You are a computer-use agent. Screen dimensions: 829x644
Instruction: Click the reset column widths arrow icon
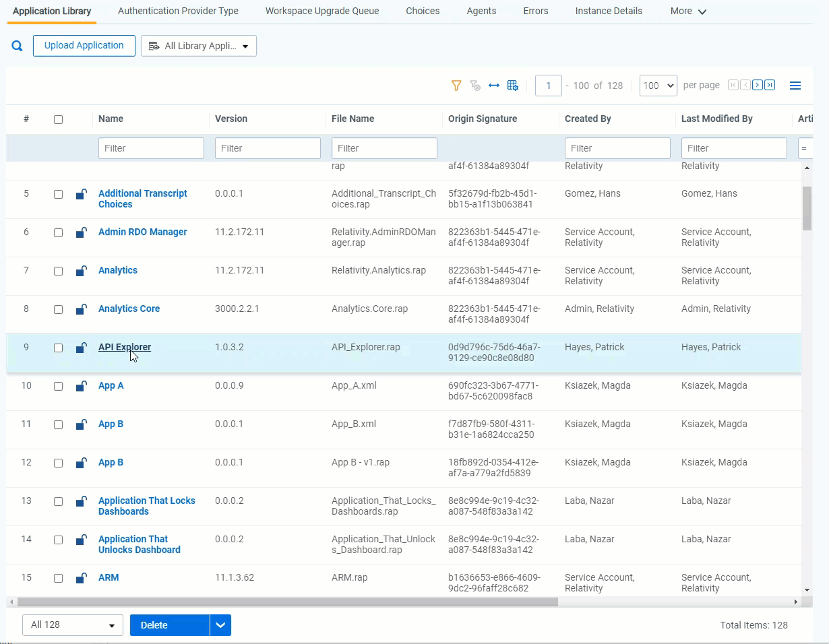[x=494, y=86]
